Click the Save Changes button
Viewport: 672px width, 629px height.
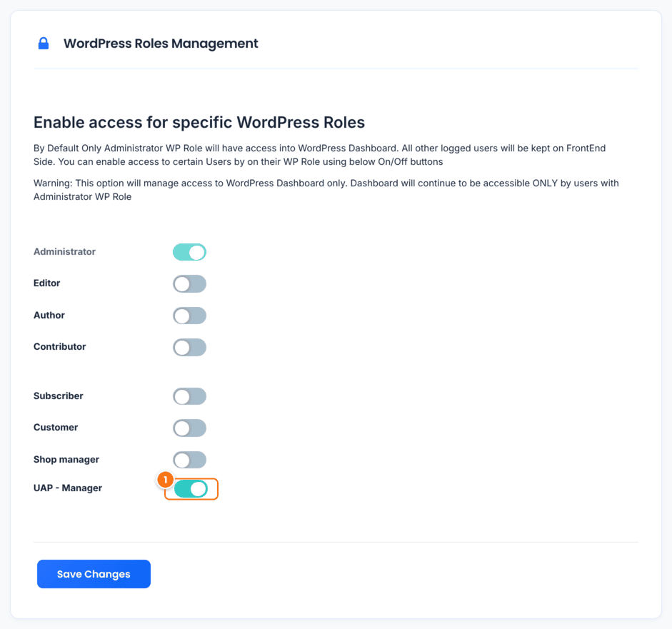coord(94,574)
